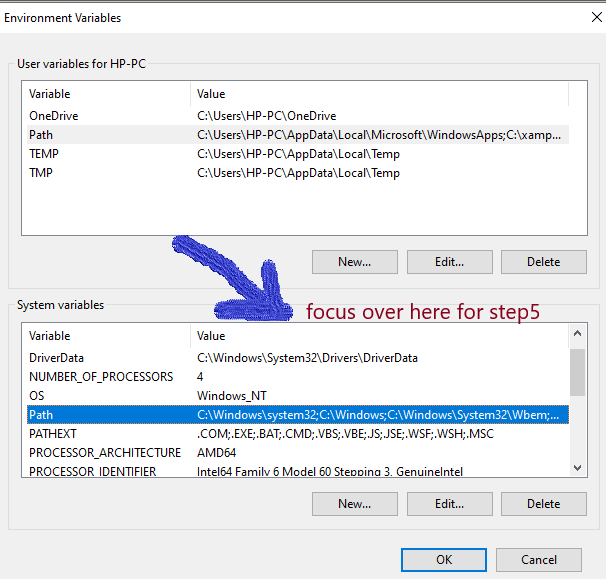Select NUMBER_OF_PROCESSORS system variable
The height and width of the screenshot is (579, 606).
[101, 377]
